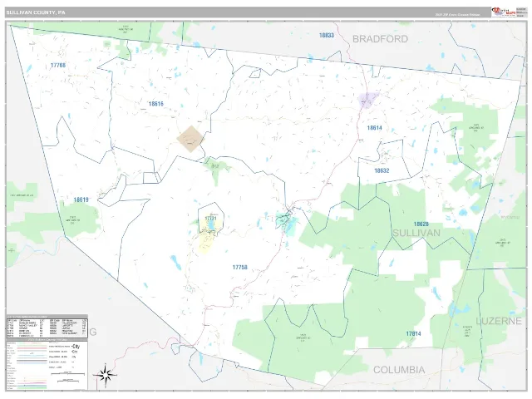
Task: Select the yellow shaded area near 17731
Action: [x=210, y=234]
